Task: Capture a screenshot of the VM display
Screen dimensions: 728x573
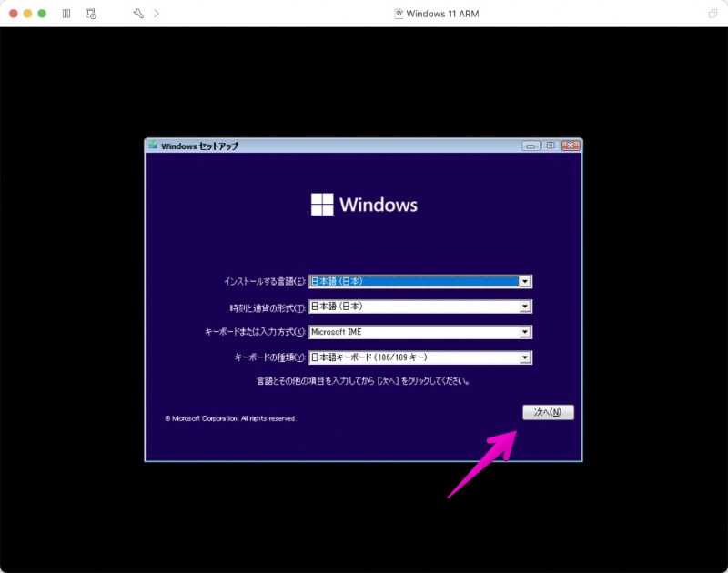Action: click(x=92, y=14)
